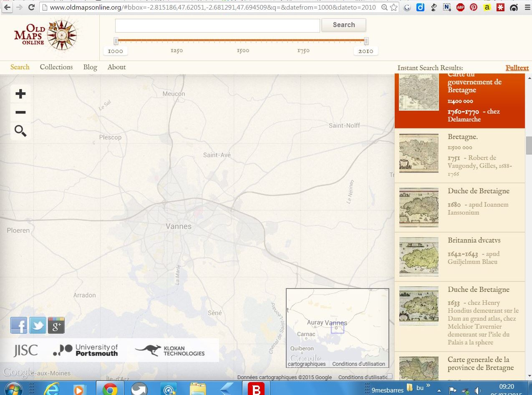Screen dimensions: 532x395
Task: Open Carte du gouvernement de Bretagne result
Action: click(x=460, y=101)
